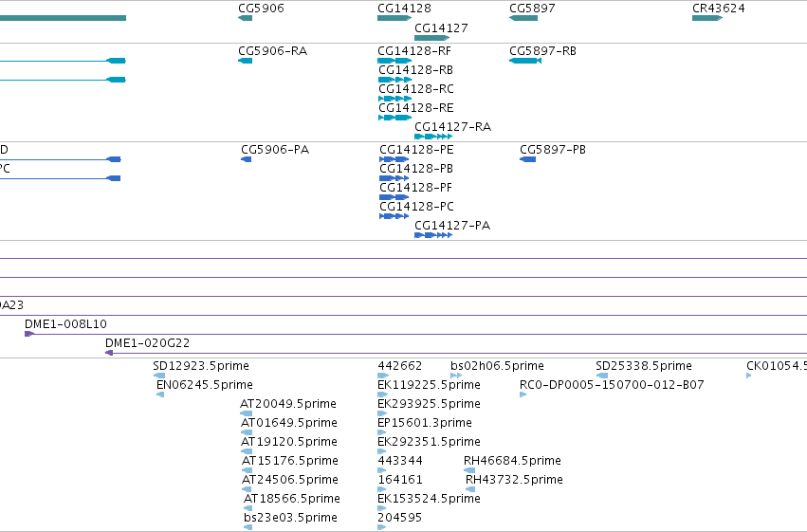Click the SD25338.5prime EST marker
The height and width of the screenshot is (532, 807).
601,376
